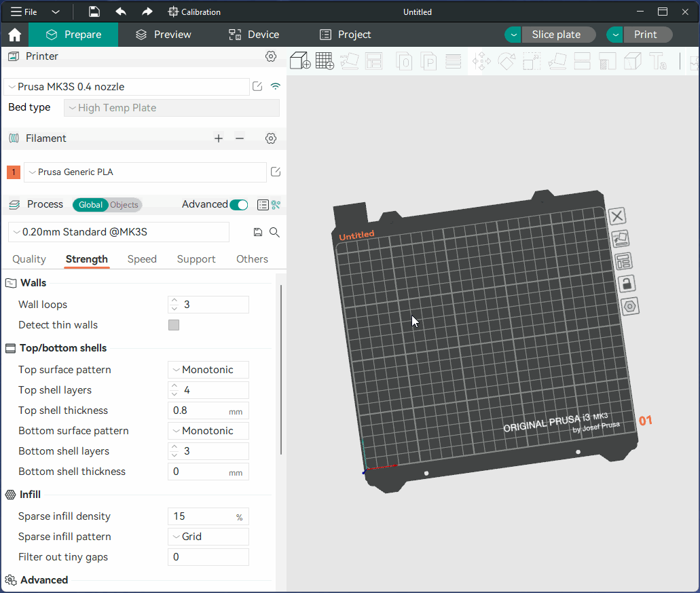Open the Sparse infill pattern dropdown
The width and height of the screenshot is (700, 593).
(208, 536)
